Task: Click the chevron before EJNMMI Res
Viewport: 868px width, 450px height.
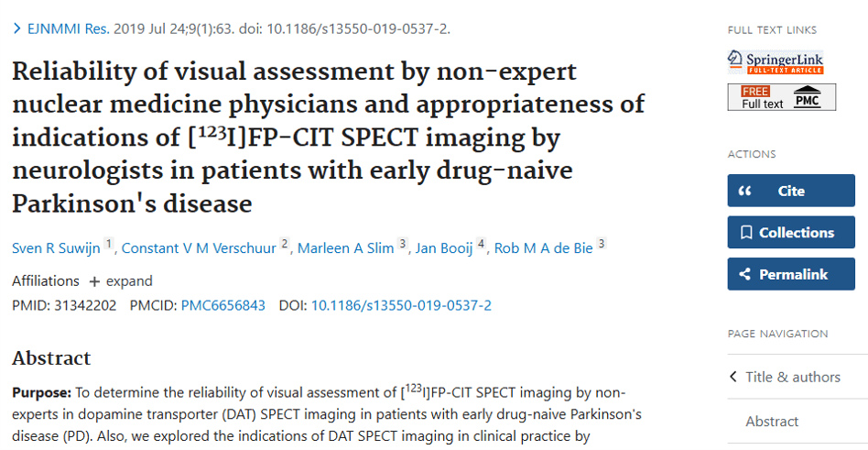Action: pyautogui.click(x=17, y=28)
